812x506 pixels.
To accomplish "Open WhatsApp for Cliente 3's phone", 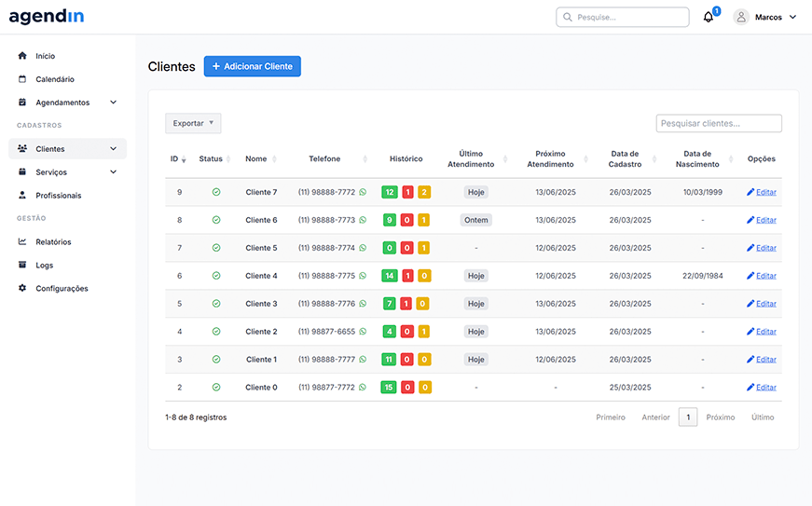I will [x=363, y=304].
